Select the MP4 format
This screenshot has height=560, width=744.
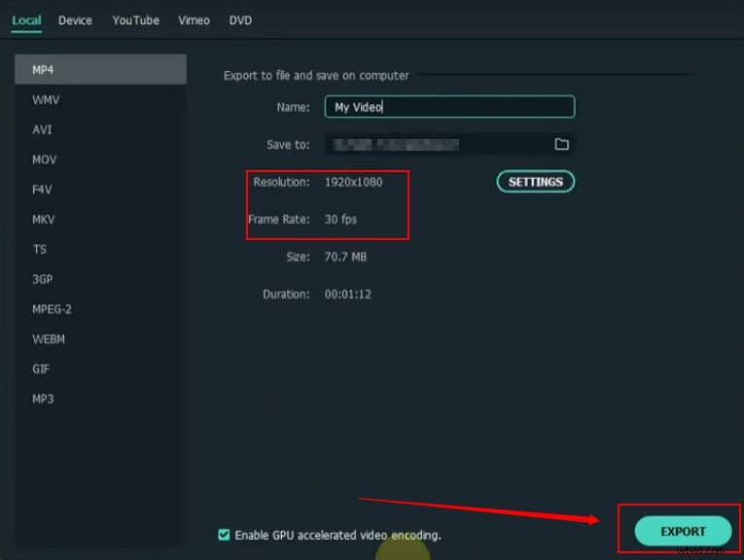pos(100,70)
